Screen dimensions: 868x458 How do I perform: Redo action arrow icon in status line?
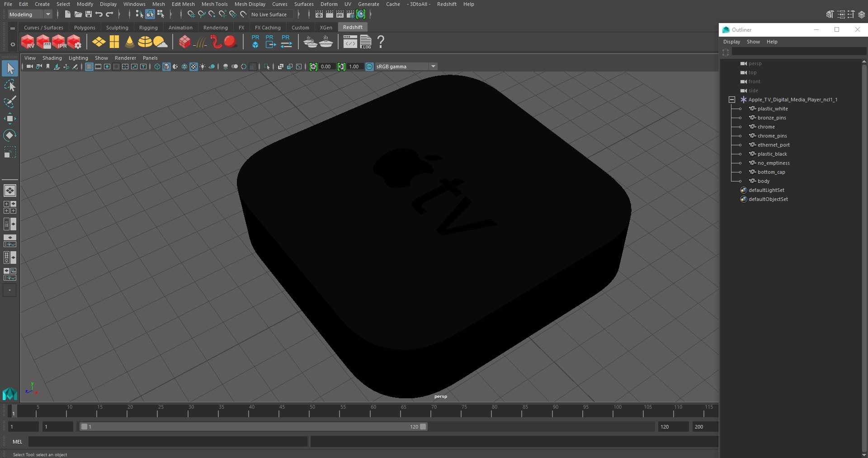[109, 14]
